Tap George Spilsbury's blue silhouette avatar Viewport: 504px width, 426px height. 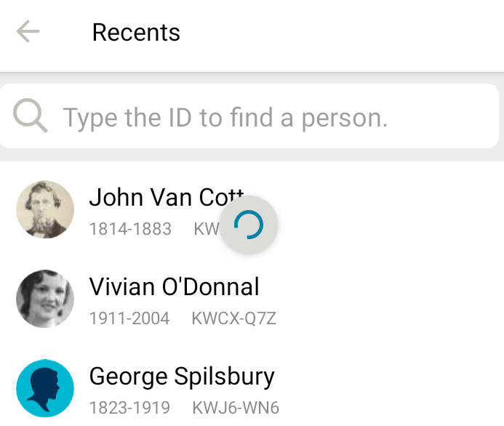click(x=45, y=389)
